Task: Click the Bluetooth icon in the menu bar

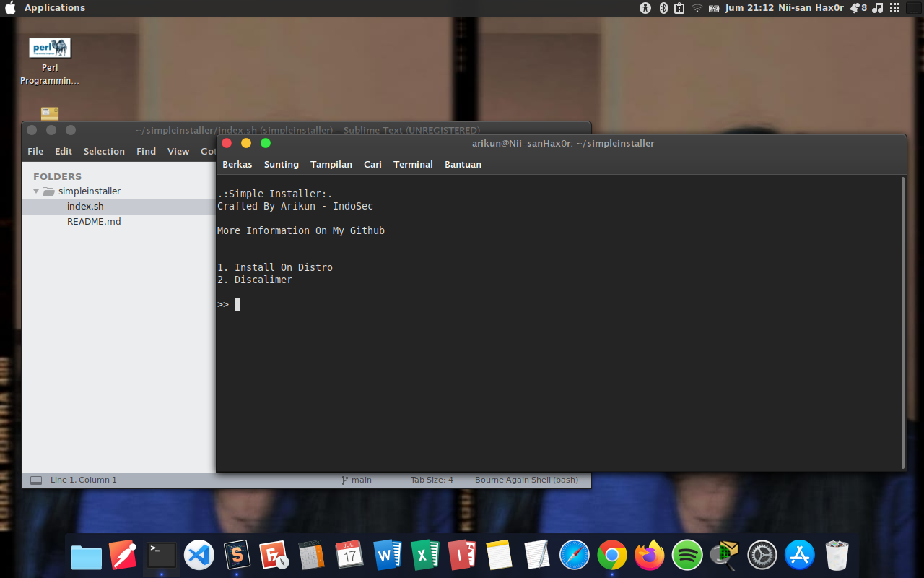Action: [663, 8]
